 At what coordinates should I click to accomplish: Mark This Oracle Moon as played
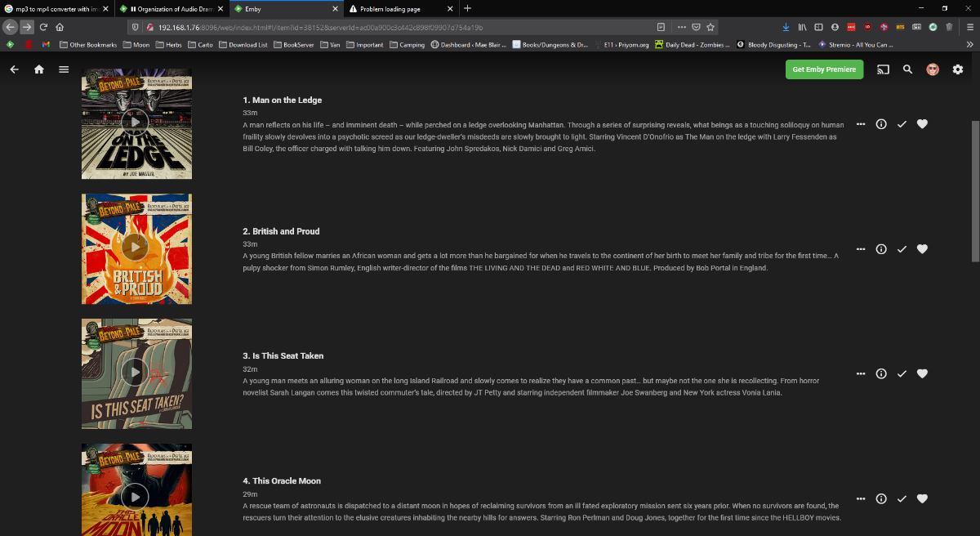pyautogui.click(x=902, y=498)
